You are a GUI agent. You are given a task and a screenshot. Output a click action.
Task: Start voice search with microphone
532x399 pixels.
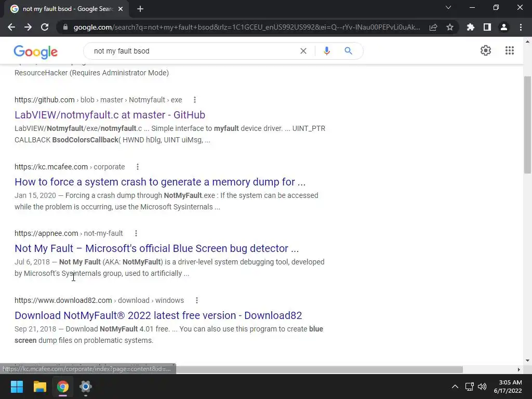[326, 51]
